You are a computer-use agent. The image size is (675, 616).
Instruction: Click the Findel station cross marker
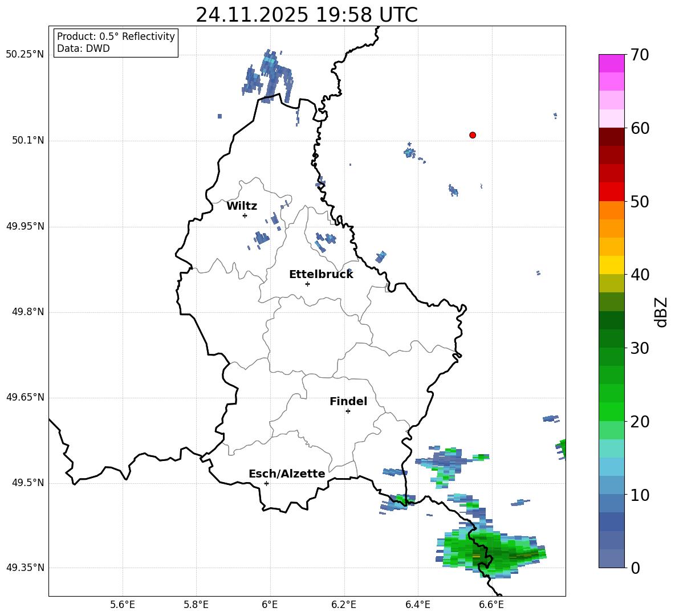(x=348, y=411)
